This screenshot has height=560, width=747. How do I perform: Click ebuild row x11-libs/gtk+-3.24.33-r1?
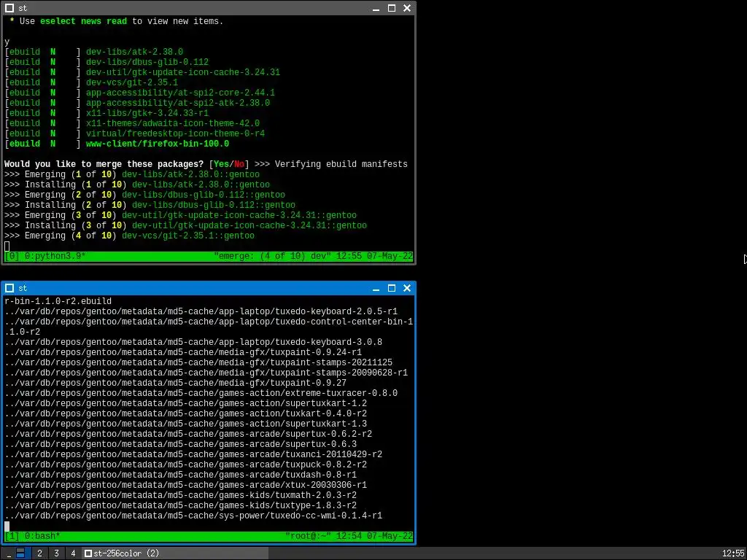[107, 113]
